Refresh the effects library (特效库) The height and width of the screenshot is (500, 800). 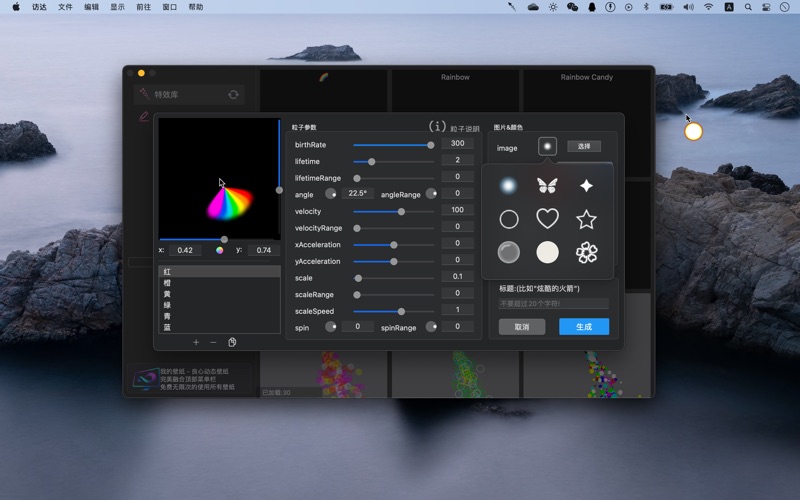[233, 94]
